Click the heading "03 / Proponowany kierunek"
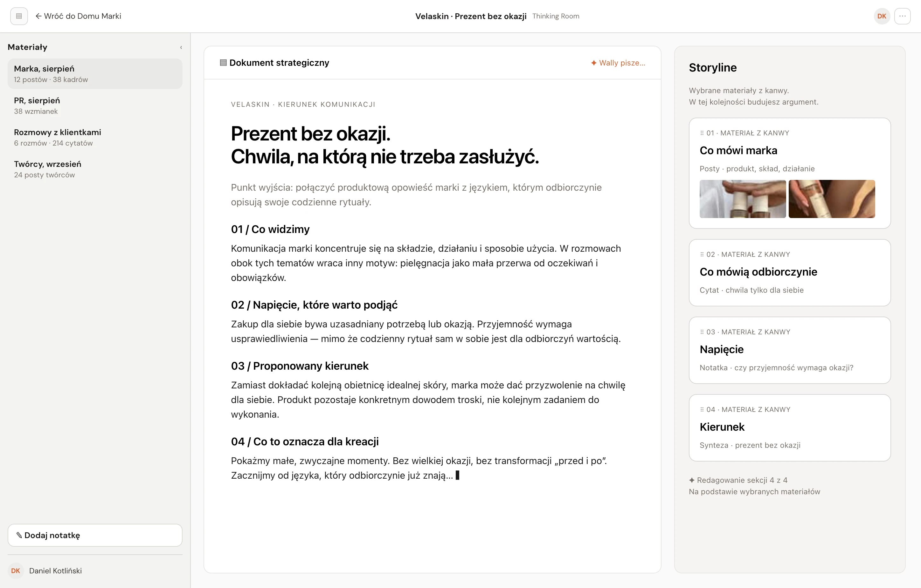 [x=300, y=366]
